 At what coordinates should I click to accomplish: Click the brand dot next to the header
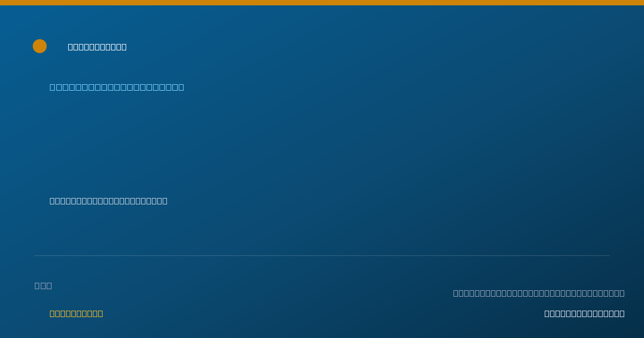tap(40, 46)
